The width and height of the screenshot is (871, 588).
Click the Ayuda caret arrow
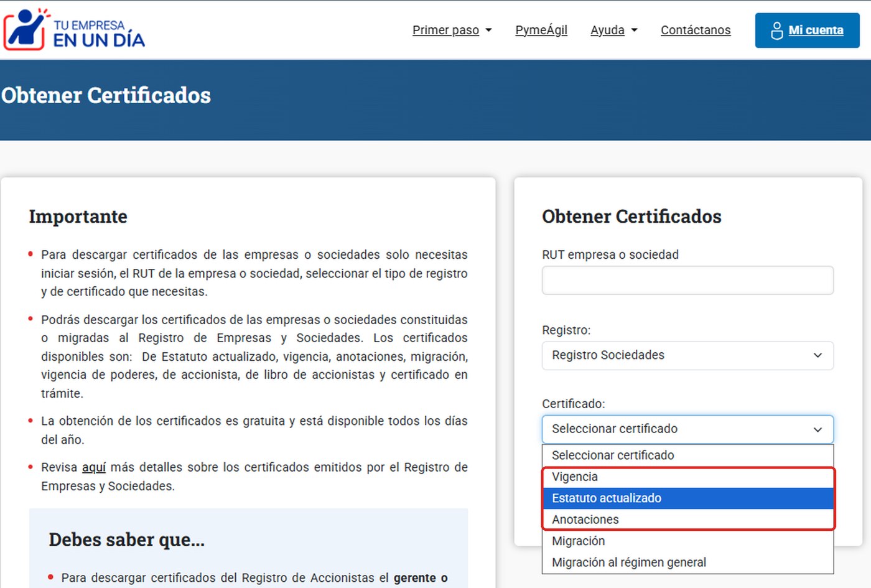pos(634,30)
